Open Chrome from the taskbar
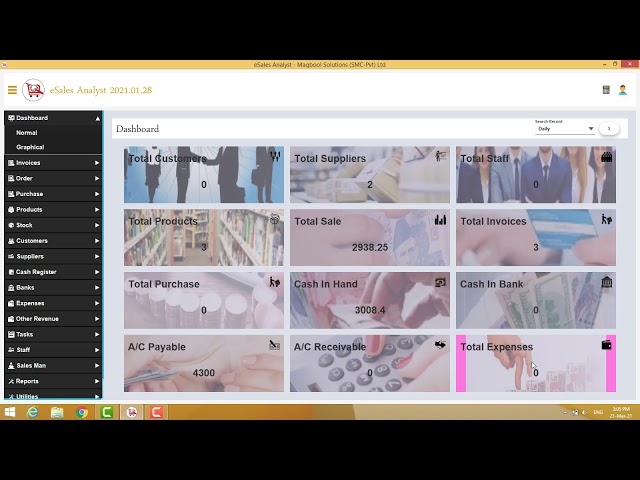 point(82,412)
